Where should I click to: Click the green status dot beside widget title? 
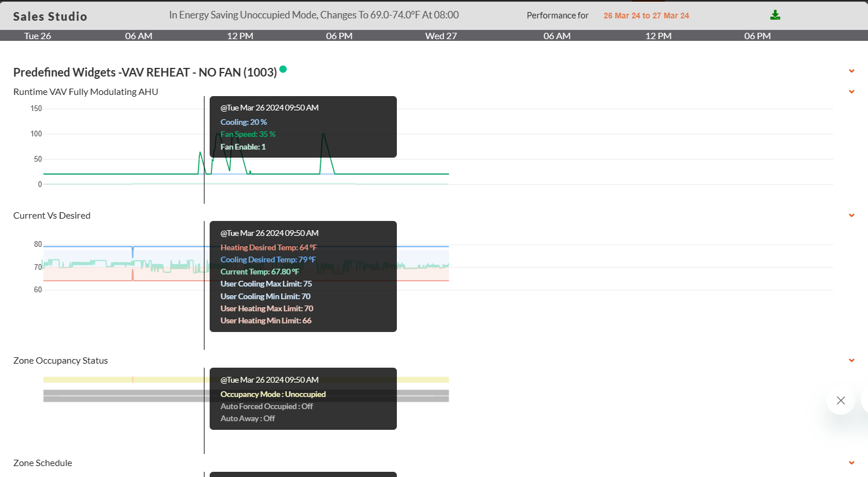coord(283,70)
